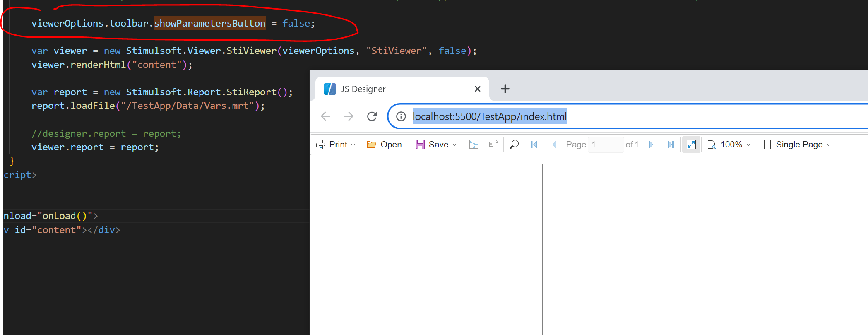Click the localhost:5500 address bar URL
Viewport: 868px width, 335px height.
tap(490, 116)
